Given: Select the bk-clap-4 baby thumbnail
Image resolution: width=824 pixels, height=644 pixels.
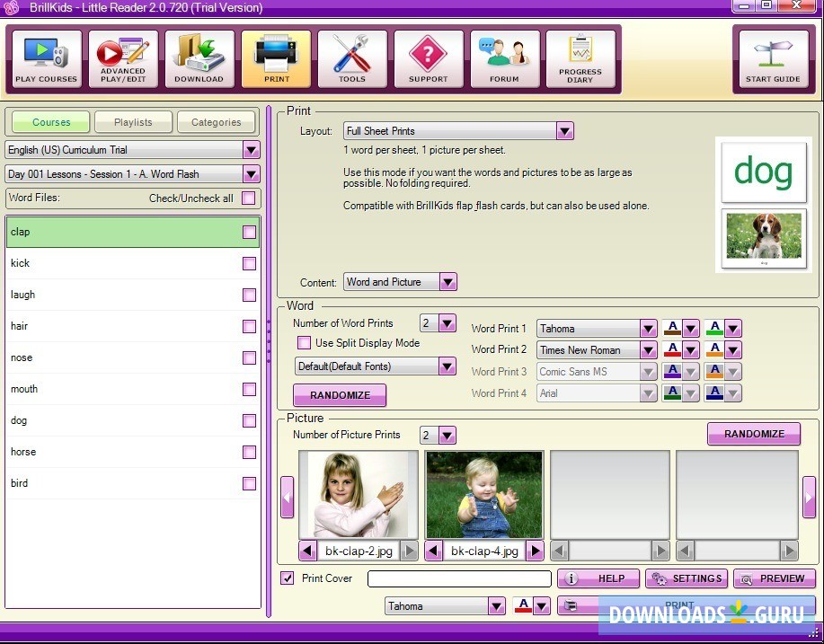Looking at the screenshot, I should coord(484,494).
